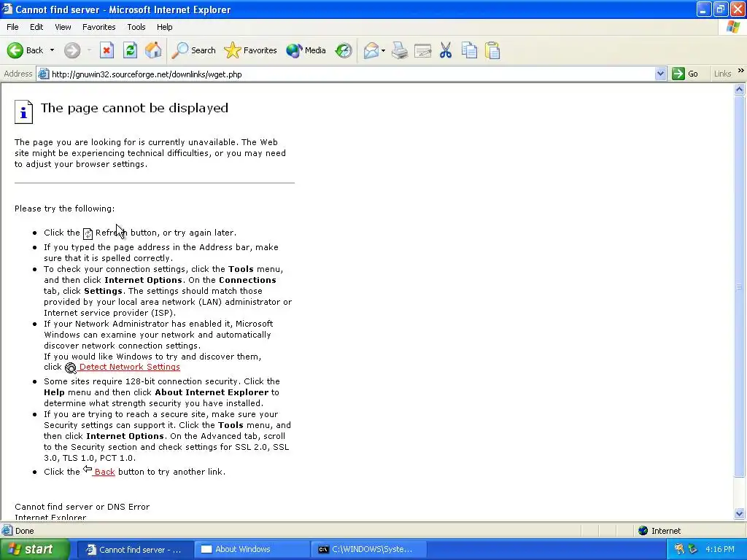Click the Mail envelope icon
747x560 pixels.
point(371,50)
